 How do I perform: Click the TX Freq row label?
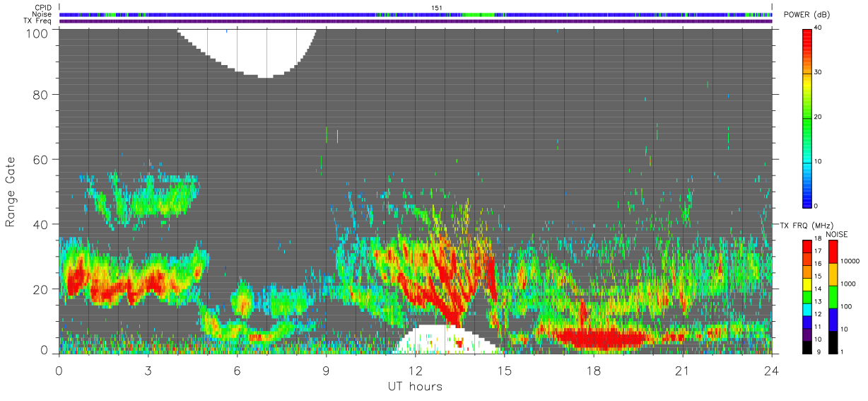point(37,21)
